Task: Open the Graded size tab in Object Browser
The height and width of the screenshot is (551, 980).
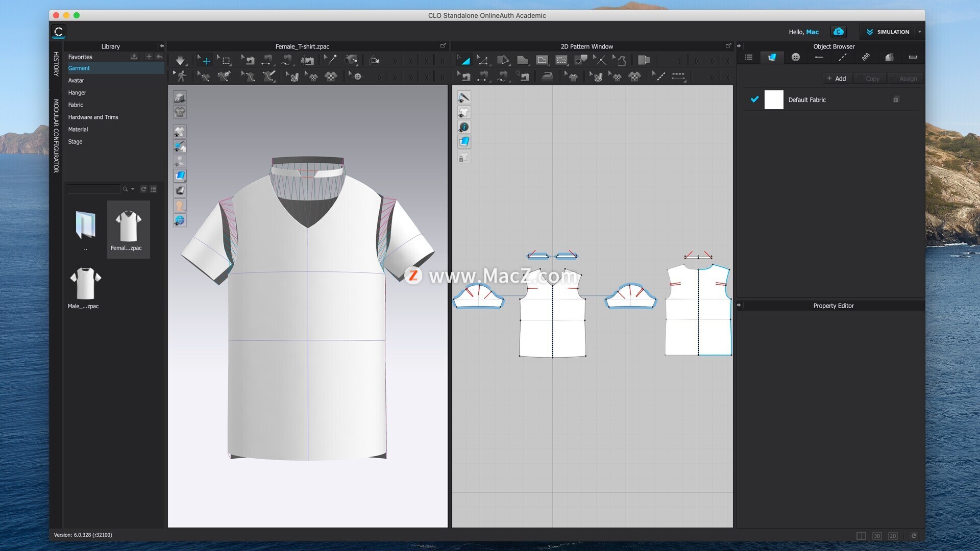Action: [x=889, y=57]
